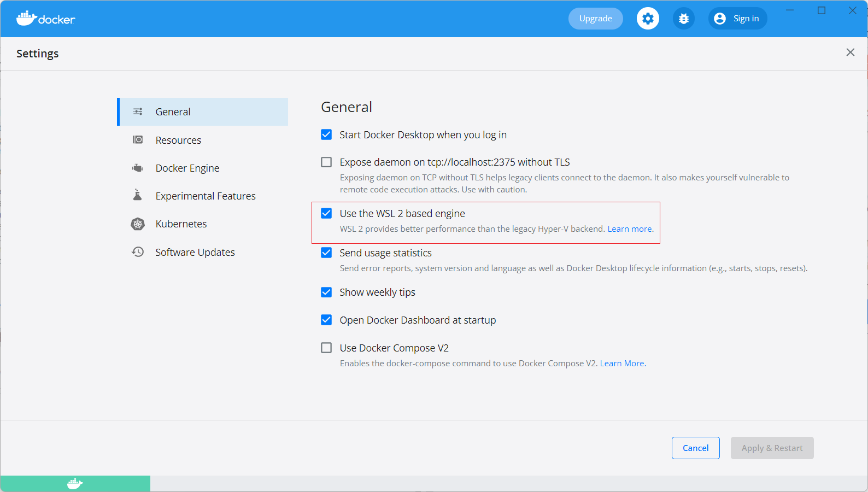Click the whale status icon in bottom bar
This screenshot has height=492, width=868.
pos(75,484)
